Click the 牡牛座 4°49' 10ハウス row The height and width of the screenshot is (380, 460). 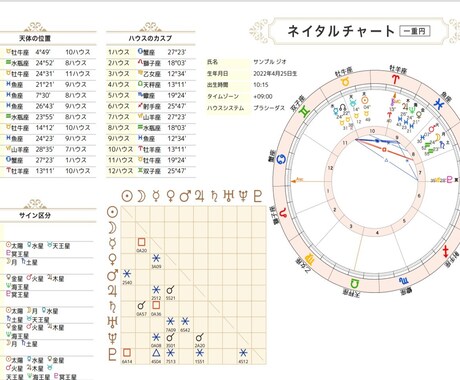click(48, 52)
